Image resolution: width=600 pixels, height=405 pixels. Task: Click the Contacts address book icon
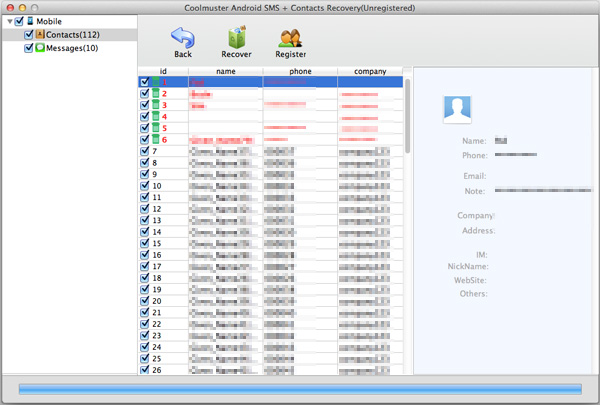[40, 34]
